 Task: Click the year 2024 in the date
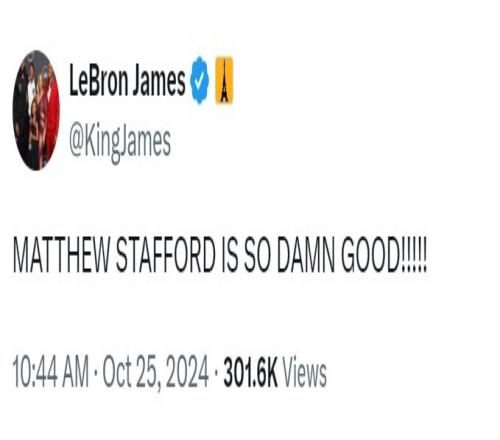click(x=187, y=371)
